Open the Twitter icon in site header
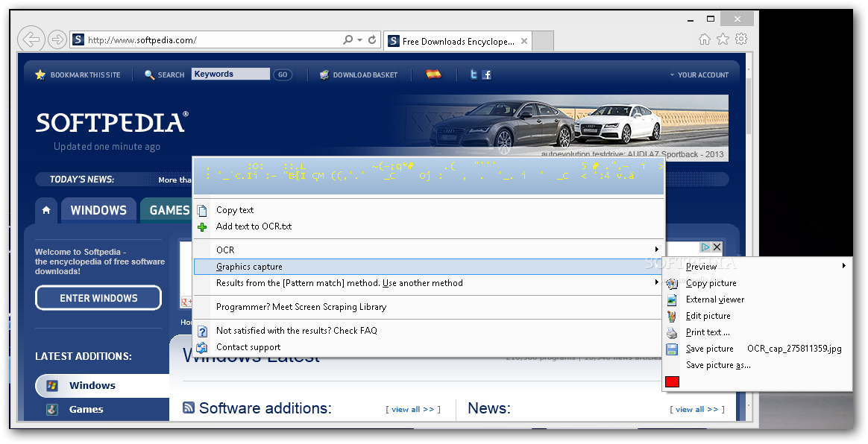Screen dimensions: 868x444 point(474,74)
